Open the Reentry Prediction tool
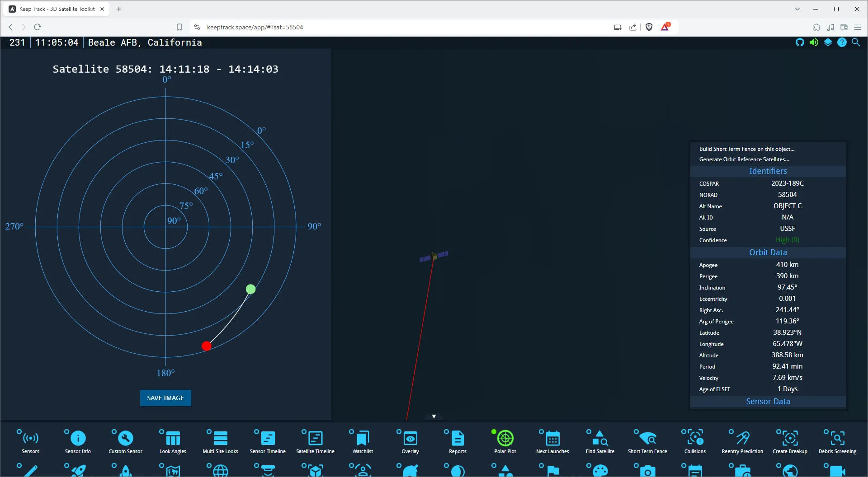The height and width of the screenshot is (477, 868). pyautogui.click(x=742, y=440)
